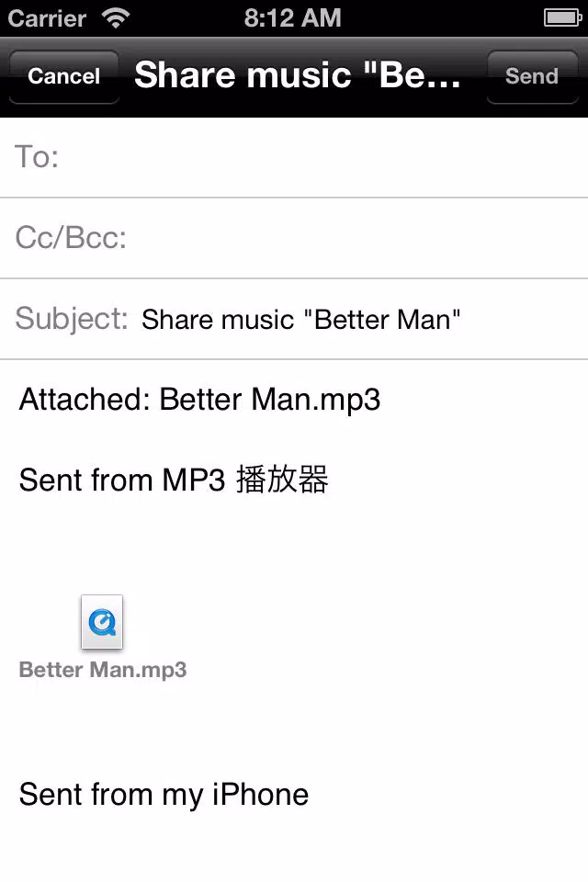Tap the Send button
588x882 pixels.
(x=532, y=76)
